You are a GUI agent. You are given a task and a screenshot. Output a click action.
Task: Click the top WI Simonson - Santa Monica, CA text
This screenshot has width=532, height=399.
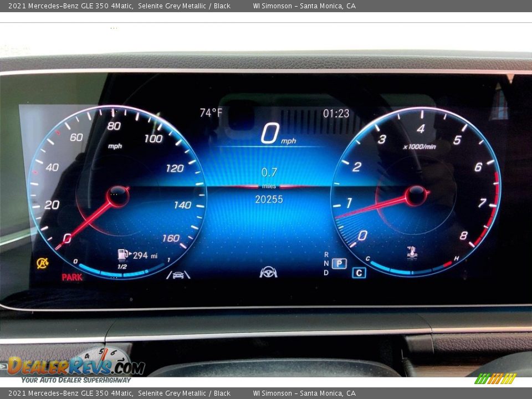[x=304, y=6]
